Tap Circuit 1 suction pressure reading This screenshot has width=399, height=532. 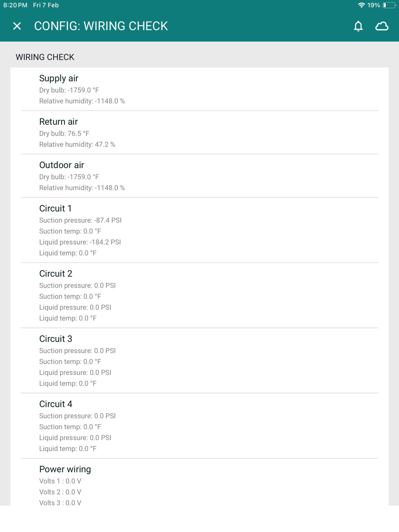click(80, 220)
